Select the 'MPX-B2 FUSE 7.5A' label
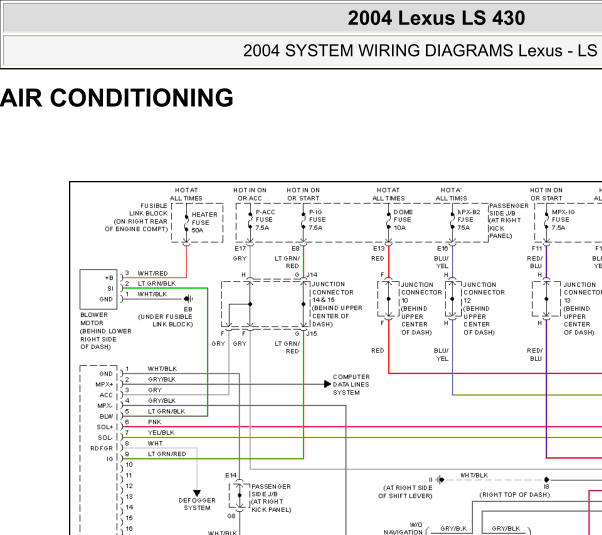The height and width of the screenshot is (535, 602). [x=468, y=220]
